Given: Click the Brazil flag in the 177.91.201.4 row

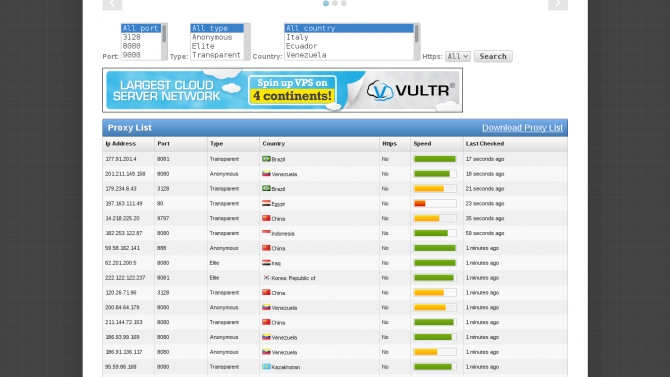Looking at the screenshot, I should pyautogui.click(x=266, y=159).
